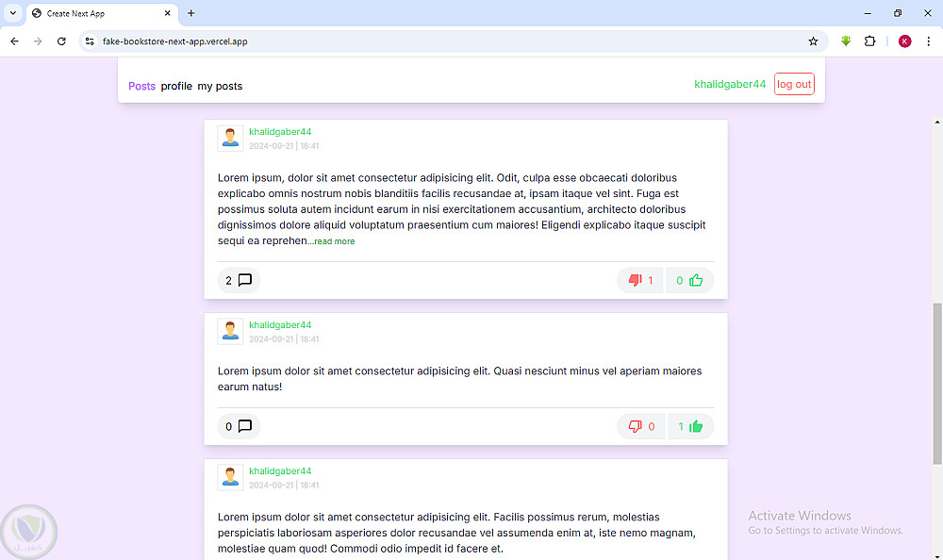Open khalidgaber44 on the 'Quasi nesciunt' post
This screenshot has height=560, width=943.
[280, 325]
